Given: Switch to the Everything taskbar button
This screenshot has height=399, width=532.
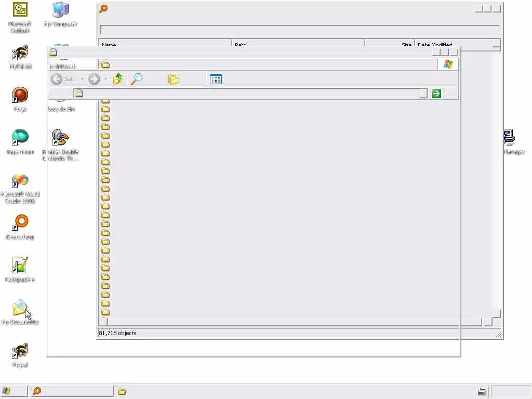Looking at the screenshot, I should pos(71,391).
